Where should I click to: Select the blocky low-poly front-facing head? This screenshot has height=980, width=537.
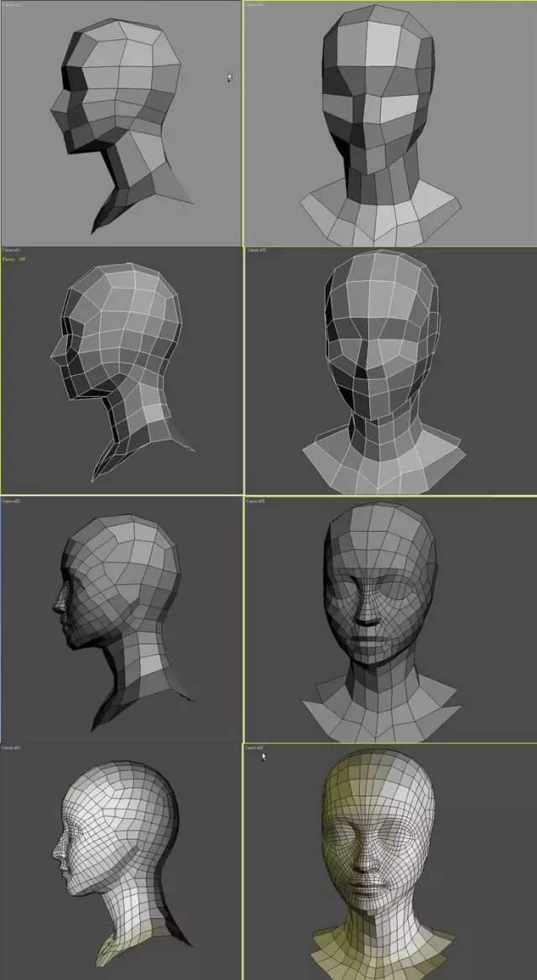pyautogui.click(x=381, y=125)
